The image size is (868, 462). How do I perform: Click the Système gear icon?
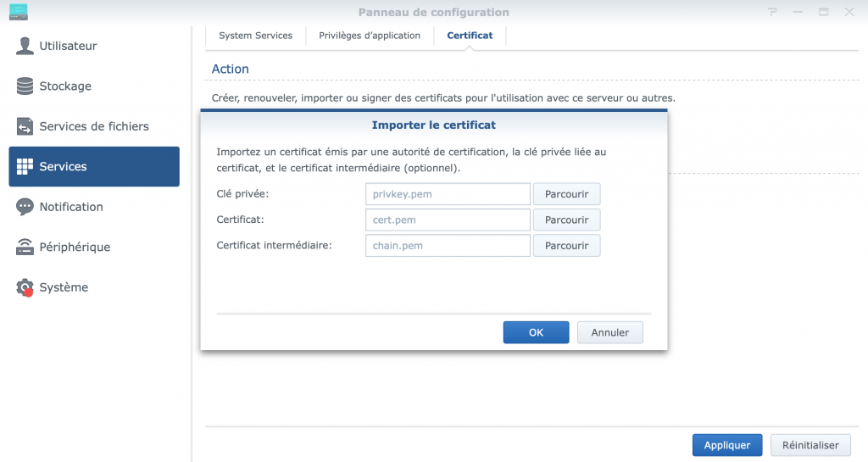[25, 287]
